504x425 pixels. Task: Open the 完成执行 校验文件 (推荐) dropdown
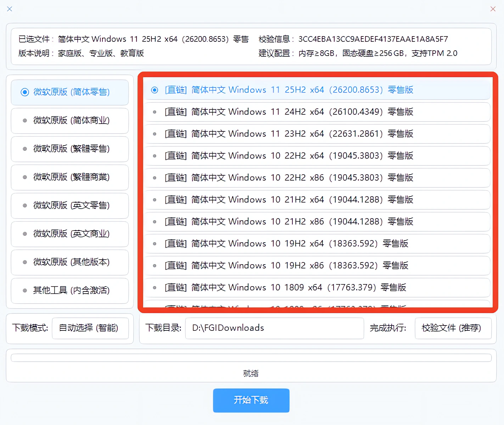(x=453, y=328)
